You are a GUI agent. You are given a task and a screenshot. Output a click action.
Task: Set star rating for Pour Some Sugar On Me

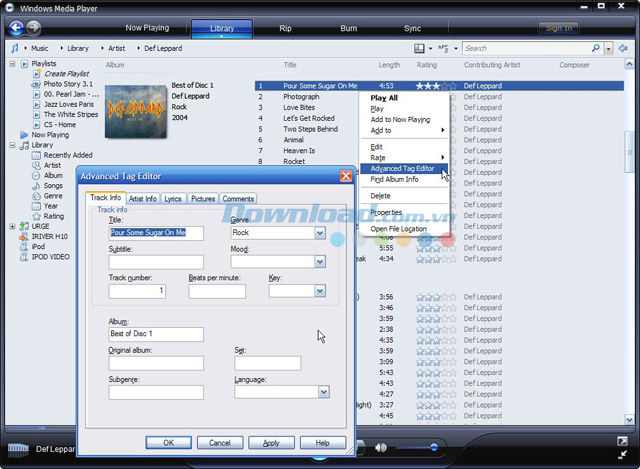click(436, 86)
